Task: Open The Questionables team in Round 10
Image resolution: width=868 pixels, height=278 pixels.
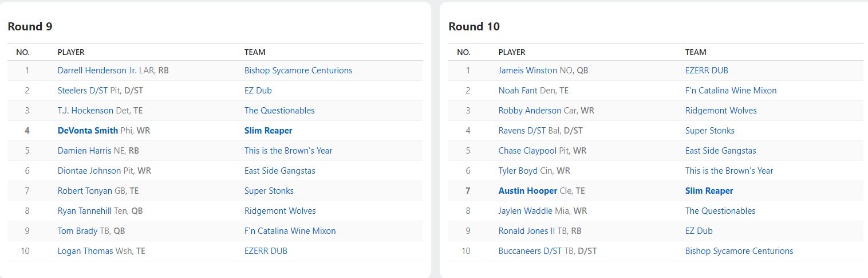Action: (x=720, y=211)
